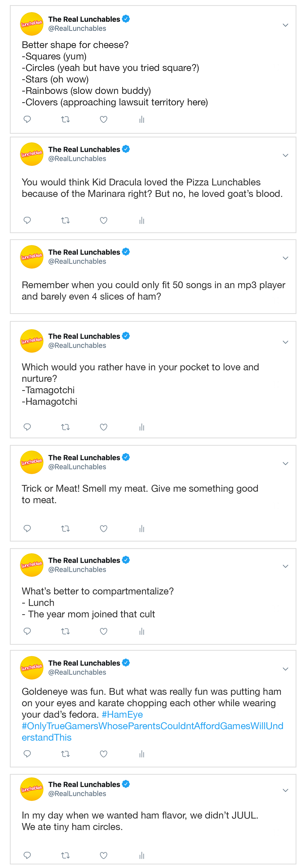Open analytics on the cheese shape tweet

click(x=142, y=119)
